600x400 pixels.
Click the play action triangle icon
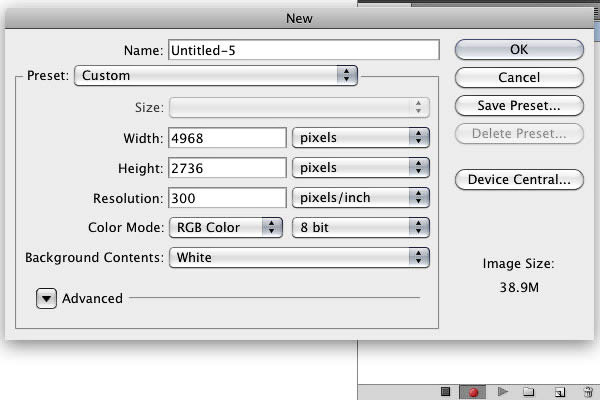tap(502, 392)
